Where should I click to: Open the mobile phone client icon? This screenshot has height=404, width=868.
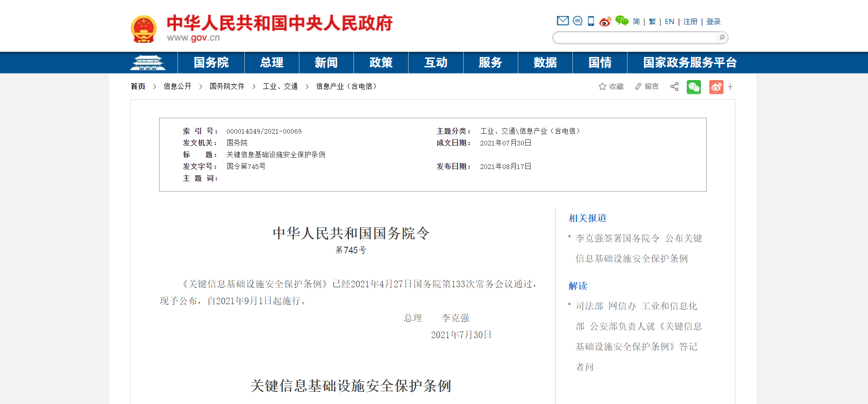tap(591, 21)
